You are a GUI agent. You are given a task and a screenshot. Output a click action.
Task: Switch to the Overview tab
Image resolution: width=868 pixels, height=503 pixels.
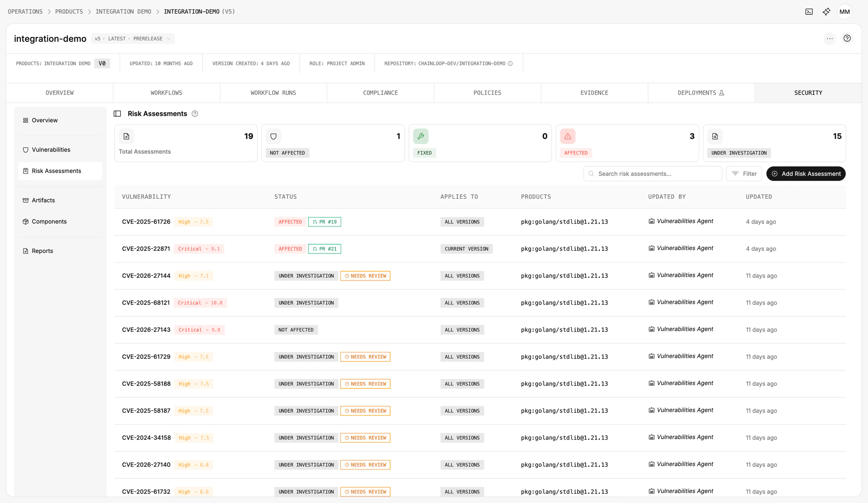(59, 93)
